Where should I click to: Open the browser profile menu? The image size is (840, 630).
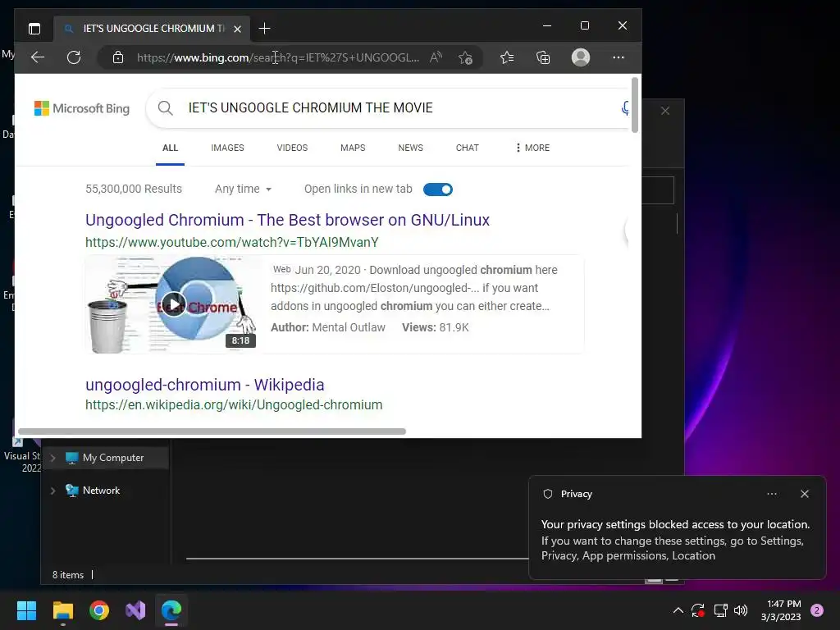coord(581,57)
